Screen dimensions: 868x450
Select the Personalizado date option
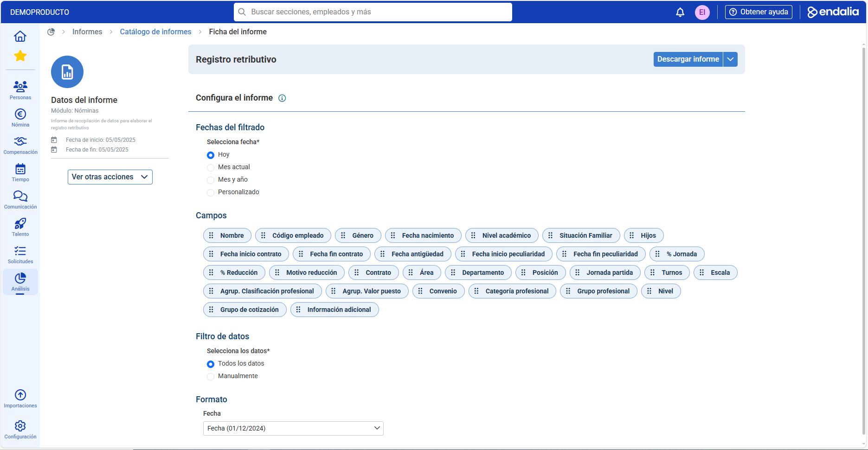211,192
